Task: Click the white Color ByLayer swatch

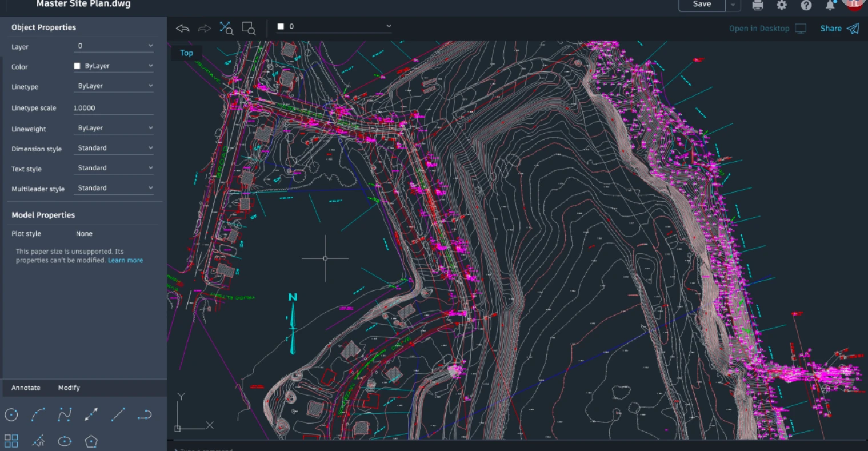Action: pyautogui.click(x=77, y=66)
